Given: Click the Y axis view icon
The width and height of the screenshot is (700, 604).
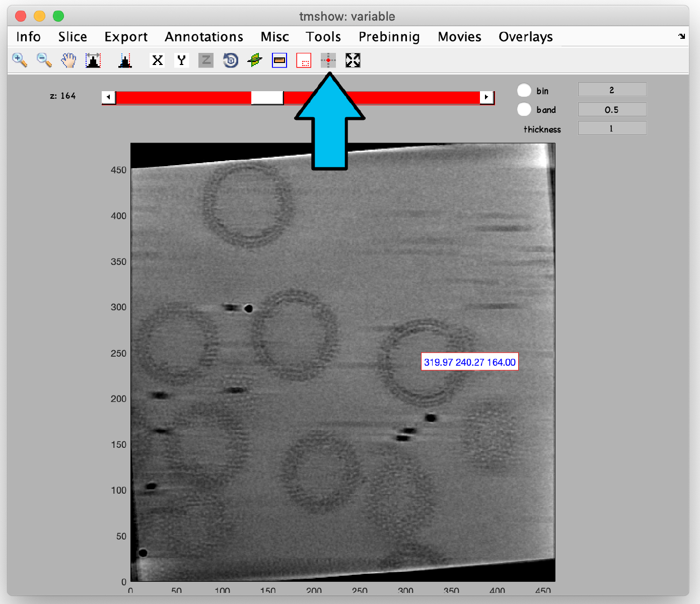Looking at the screenshot, I should 181,60.
